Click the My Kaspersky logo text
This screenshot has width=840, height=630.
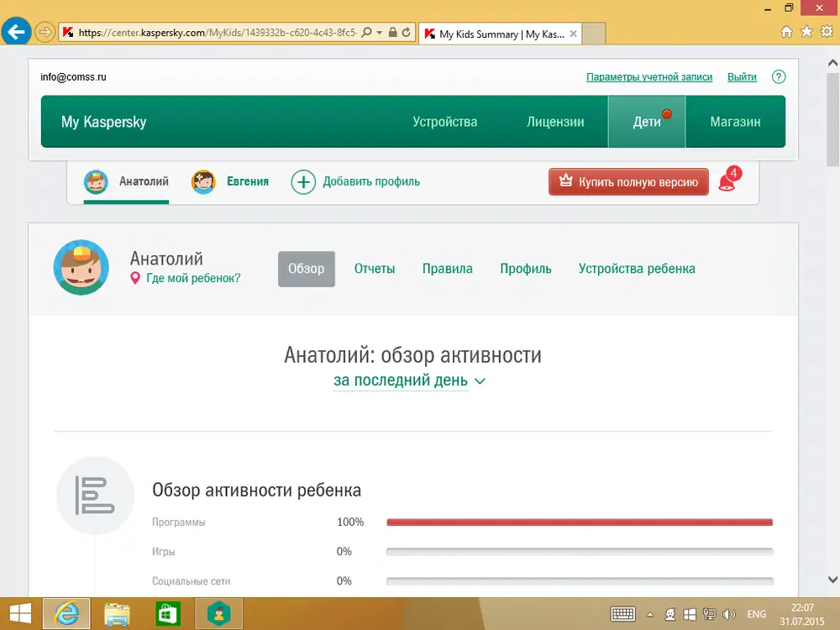tap(103, 122)
